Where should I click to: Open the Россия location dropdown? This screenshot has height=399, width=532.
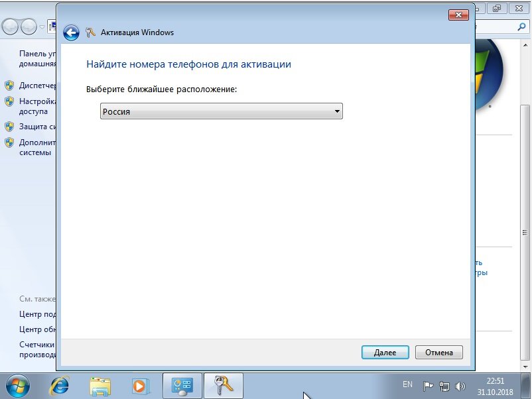221,111
